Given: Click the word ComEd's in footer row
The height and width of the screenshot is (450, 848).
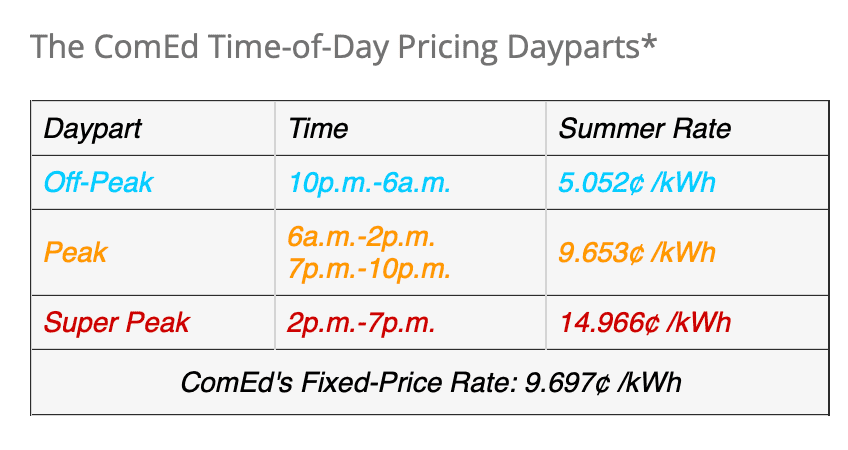Looking at the screenshot, I should (x=236, y=382).
